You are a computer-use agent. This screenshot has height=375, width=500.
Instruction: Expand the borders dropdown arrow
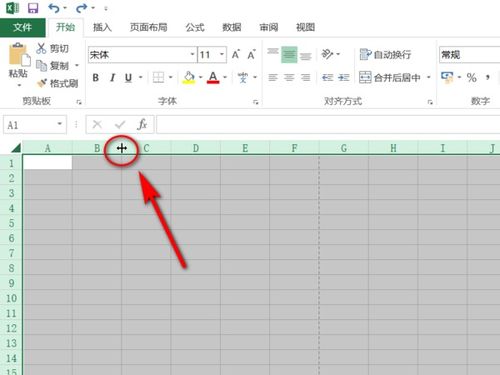pos(170,78)
